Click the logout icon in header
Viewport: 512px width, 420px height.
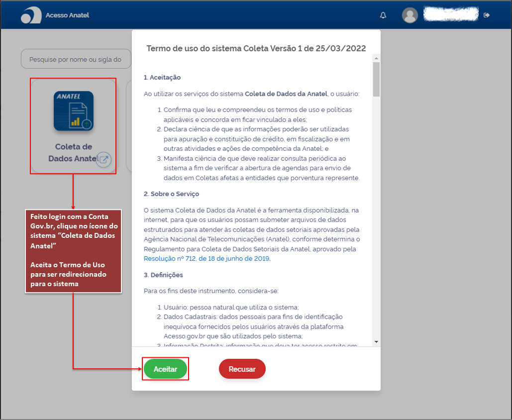click(487, 15)
